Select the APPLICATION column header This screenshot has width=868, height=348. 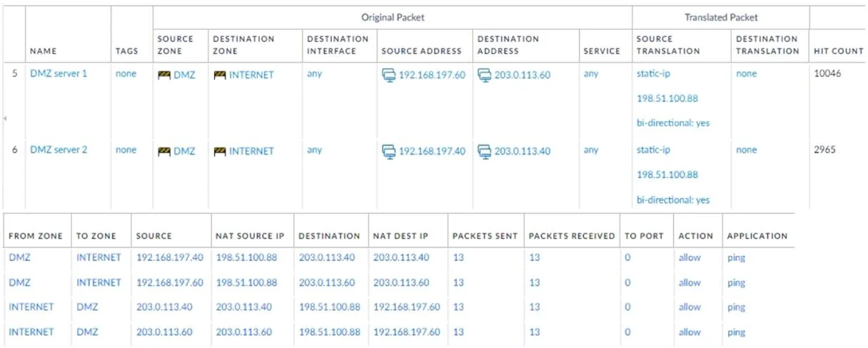(757, 236)
